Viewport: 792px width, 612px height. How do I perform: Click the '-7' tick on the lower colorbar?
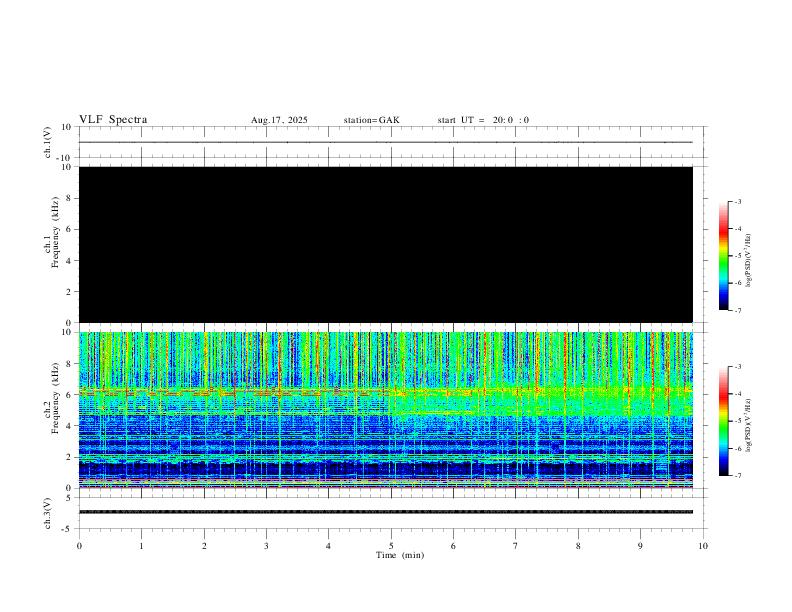(737, 476)
